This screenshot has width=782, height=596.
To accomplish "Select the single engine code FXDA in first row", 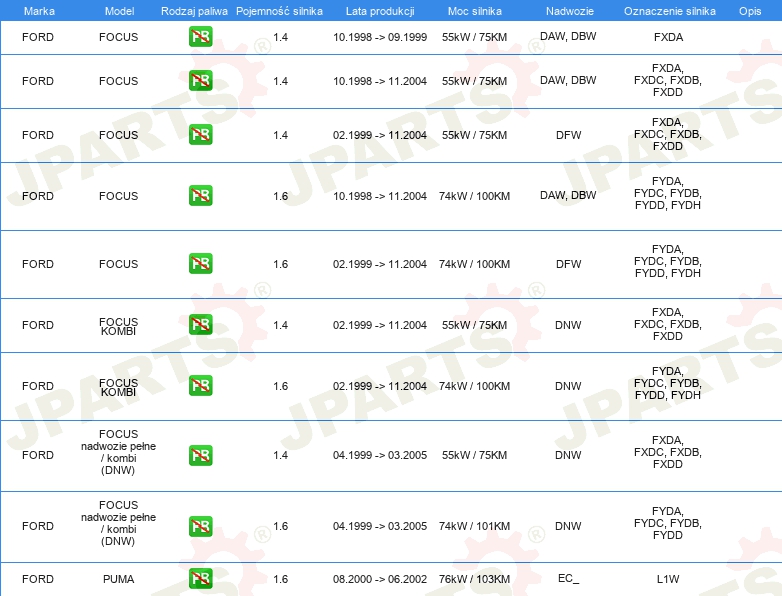I will coord(668,37).
